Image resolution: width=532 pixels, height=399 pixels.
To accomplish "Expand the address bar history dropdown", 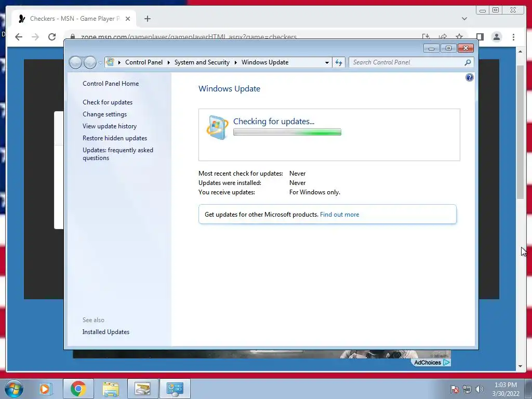I will pyautogui.click(x=327, y=62).
